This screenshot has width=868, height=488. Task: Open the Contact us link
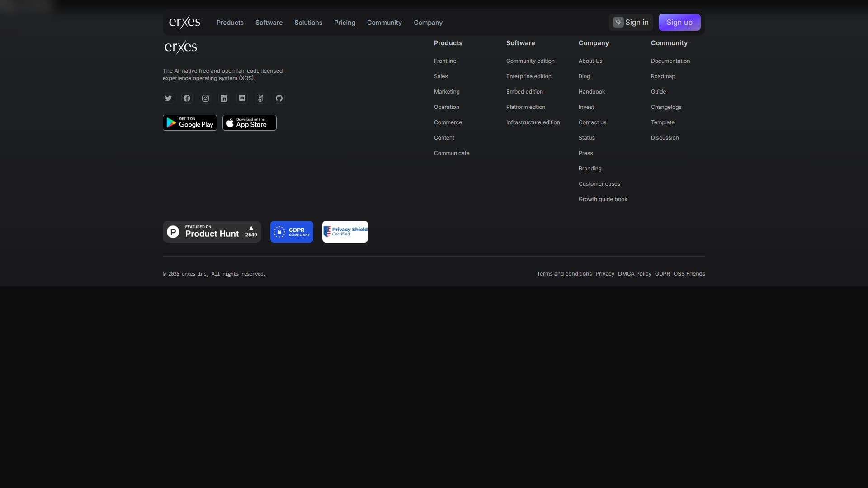592,122
